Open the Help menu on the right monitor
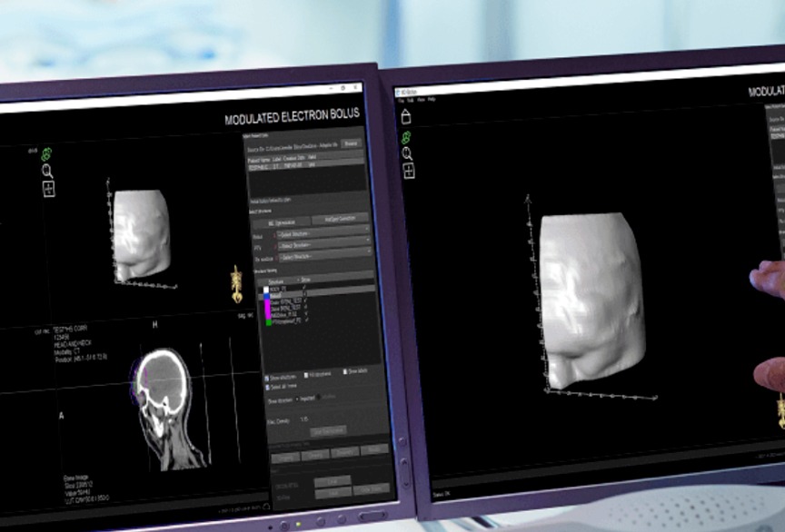This screenshot has height=532, width=785. point(432,99)
